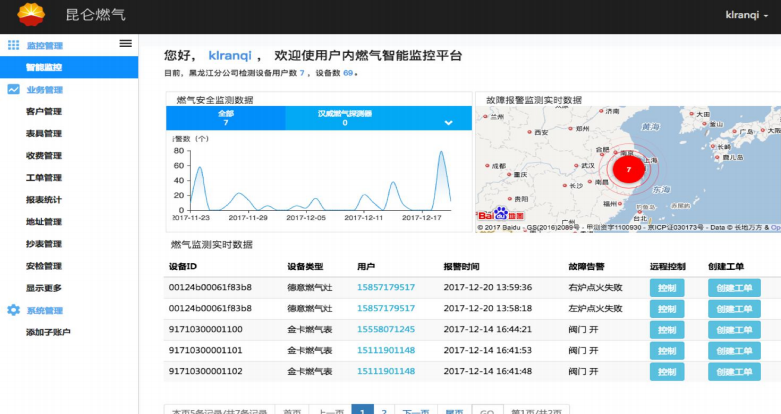Click 创建工单 button for device 91710300001102

pos(734,371)
